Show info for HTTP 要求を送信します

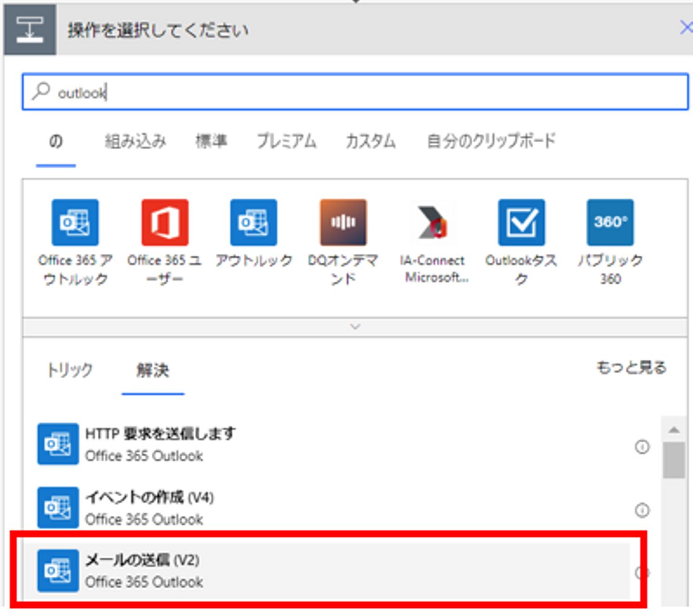pyautogui.click(x=642, y=447)
